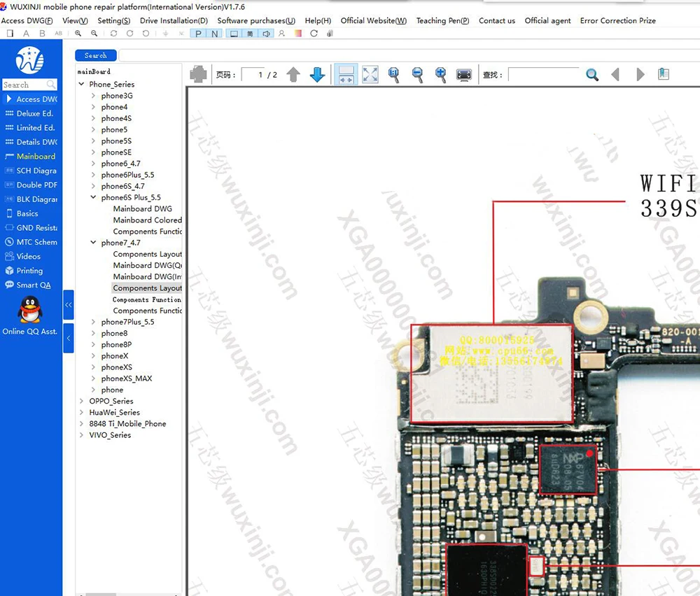Collapse the Phone_Series tree node
Screen dimensions: 700x596
[81, 84]
